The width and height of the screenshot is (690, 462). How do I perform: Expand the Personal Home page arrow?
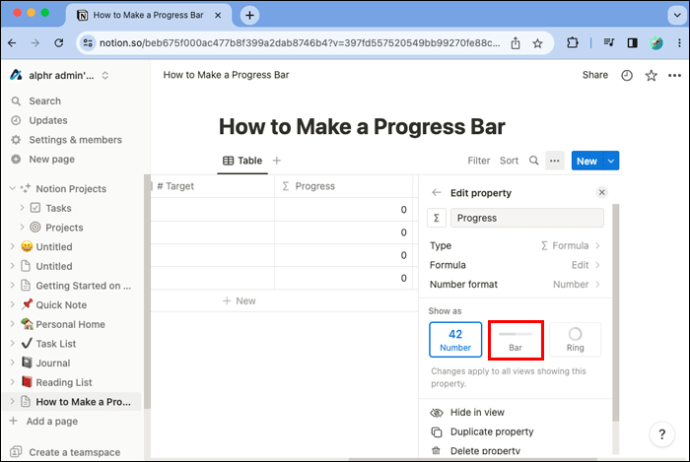point(12,324)
